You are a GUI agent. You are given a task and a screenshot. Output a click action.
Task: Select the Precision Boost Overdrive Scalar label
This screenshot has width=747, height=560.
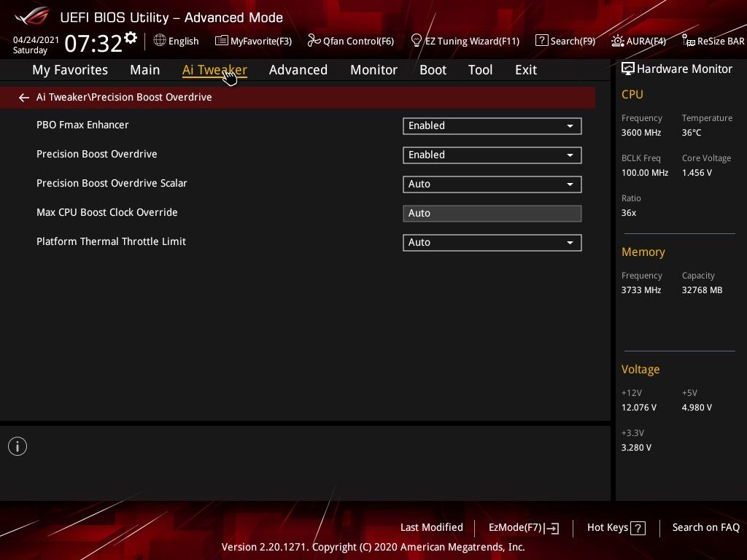pos(112,183)
